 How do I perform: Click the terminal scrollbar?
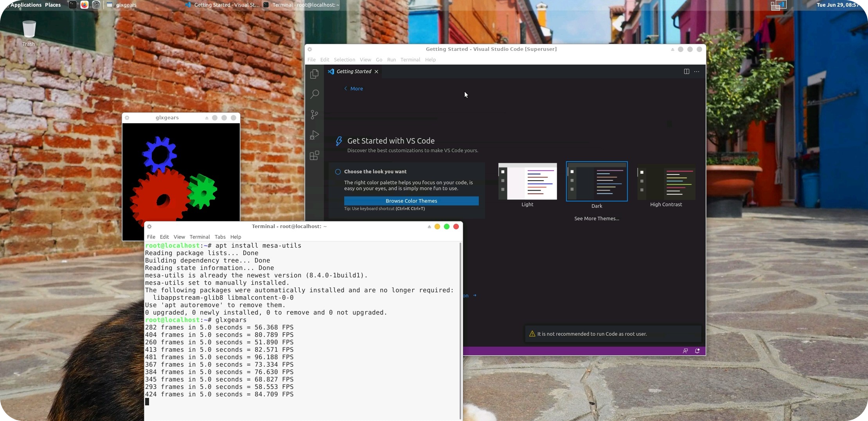point(460,331)
